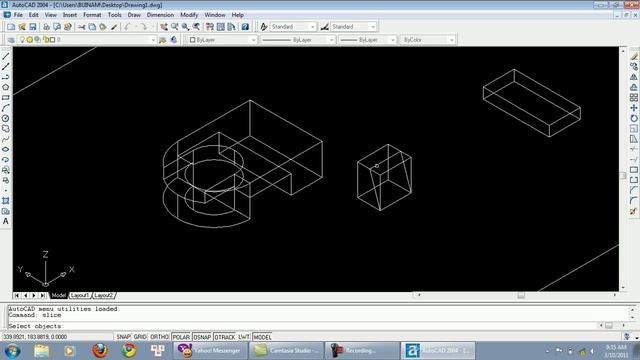Switch to Camtasia Studio in taskbar
This screenshot has height=360, width=640.
286,351
